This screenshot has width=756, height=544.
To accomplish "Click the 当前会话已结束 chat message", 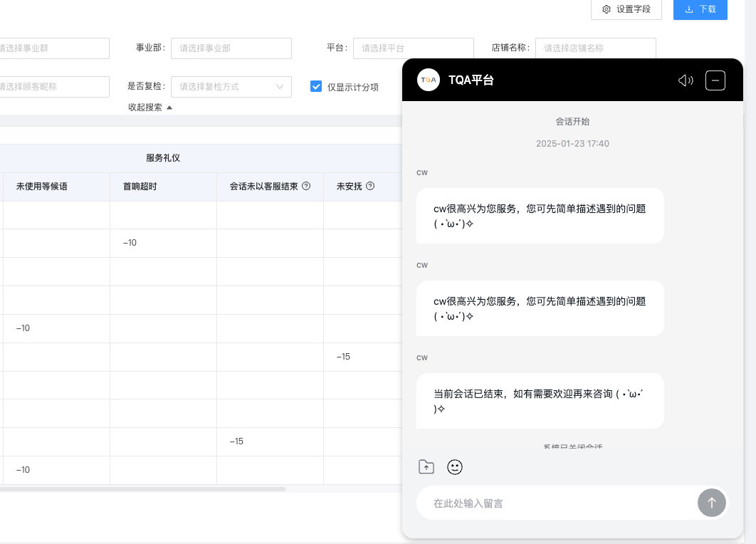I will (x=540, y=402).
